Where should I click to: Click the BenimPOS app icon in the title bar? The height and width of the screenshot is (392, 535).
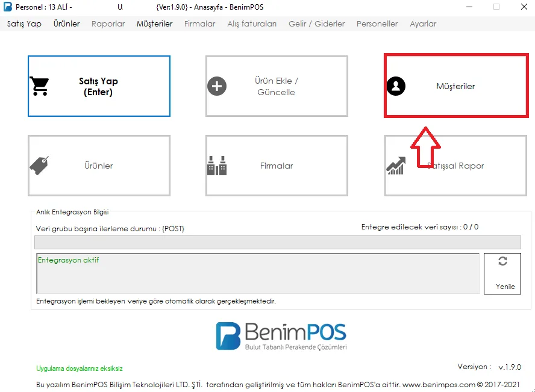(7, 7)
